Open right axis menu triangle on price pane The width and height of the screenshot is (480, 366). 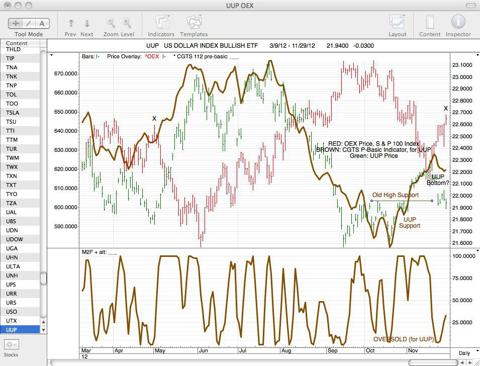click(478, 55)
